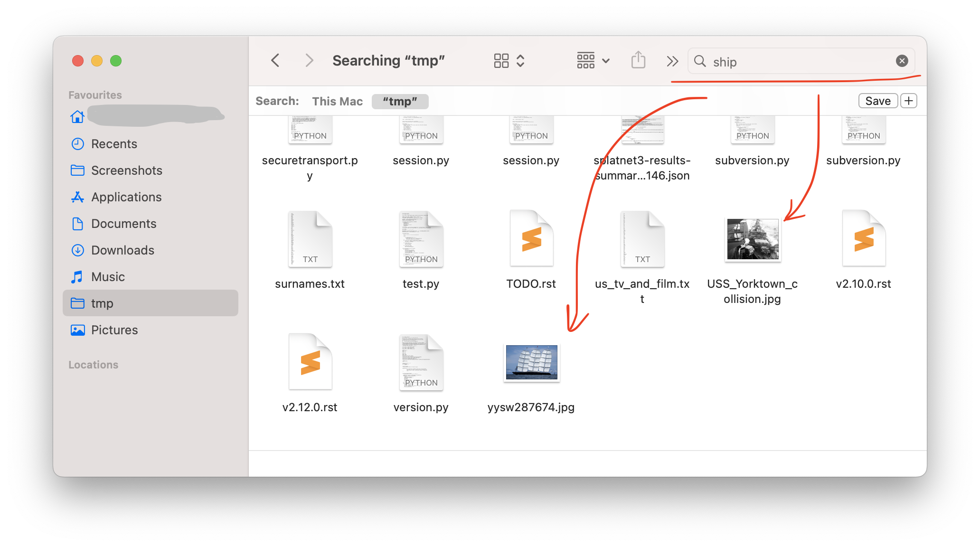Select the yysw287674.jpg sailing ship image
This screenshot has width=980, height=547.
531,362
